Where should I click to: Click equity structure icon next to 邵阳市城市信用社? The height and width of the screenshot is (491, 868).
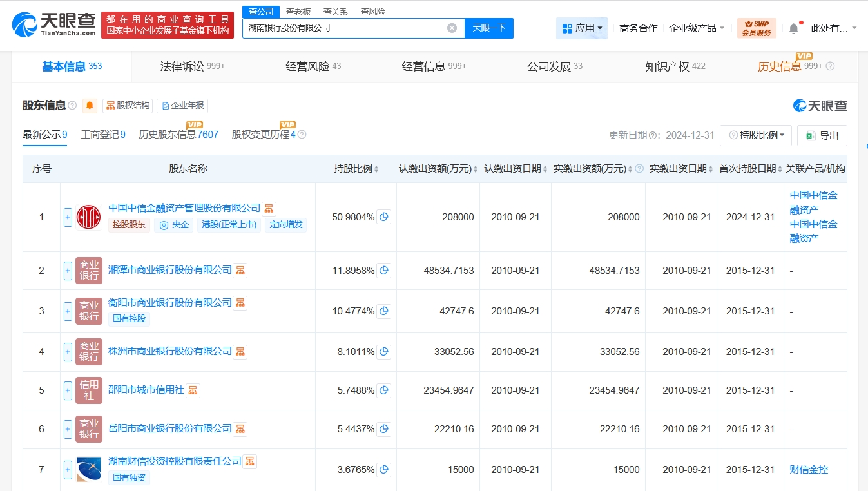click(193, 390)
